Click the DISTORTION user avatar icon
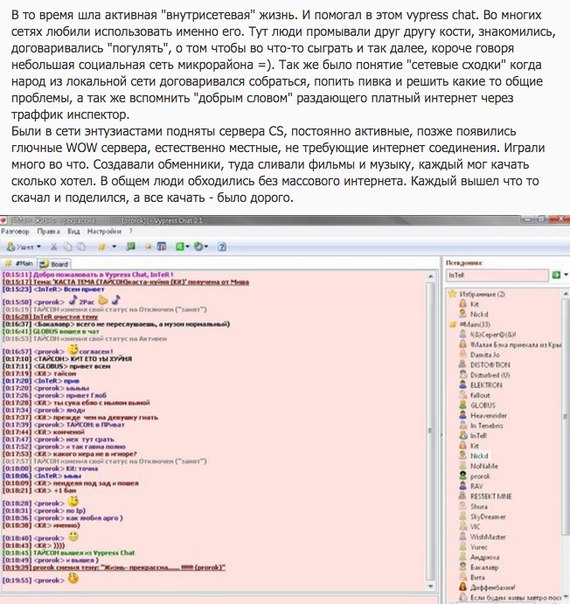The image size is (570, 604). 463,364
